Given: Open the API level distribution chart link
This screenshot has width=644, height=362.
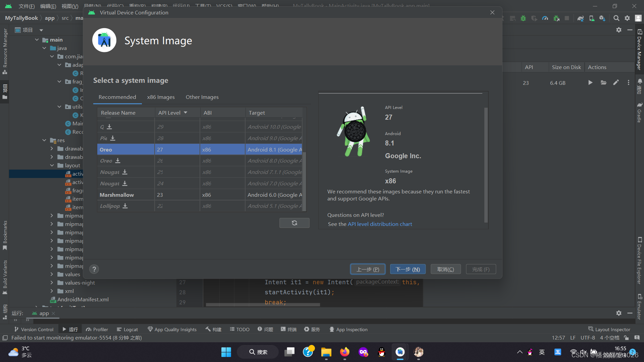Looking at the screenshot, I should pos(380,224).
